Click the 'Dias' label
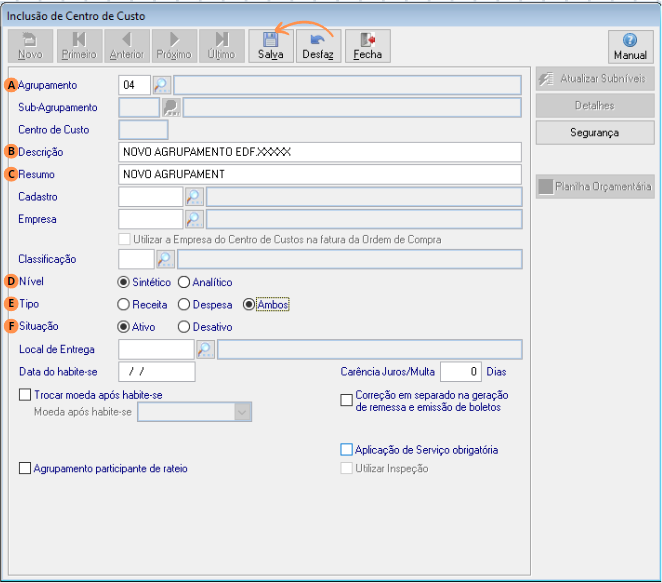The height and width of the screenshot is (583, 662). tap(496, 372)
